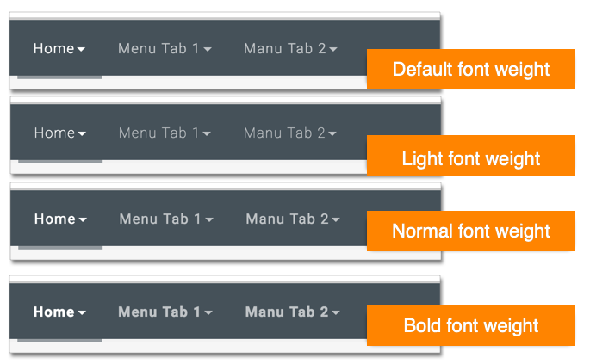This screenshot has height=364, width=590.
Task: Click the Home dropdown arrow in the normal-weight bar
Action: tap(83, 220)
